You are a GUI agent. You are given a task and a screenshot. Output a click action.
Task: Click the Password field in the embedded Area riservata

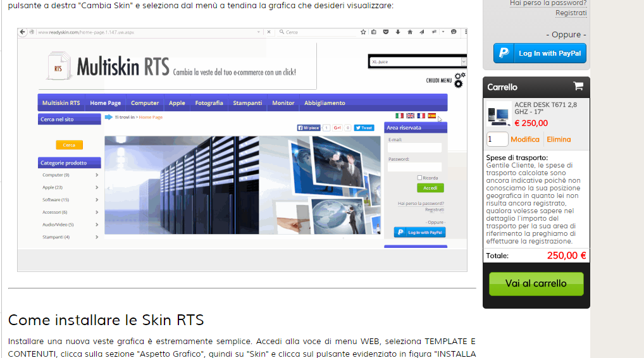(x=414, y=167)
